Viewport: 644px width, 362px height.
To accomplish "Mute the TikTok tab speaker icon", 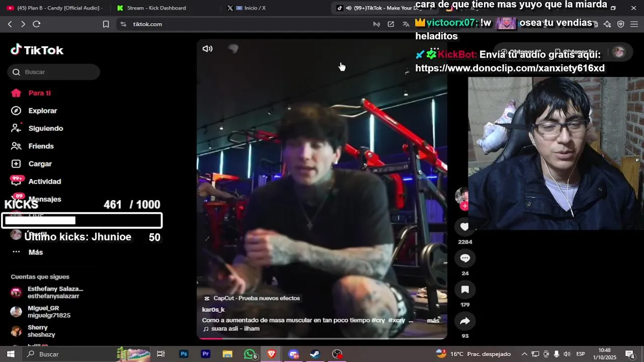I will click(x=349, y=8).
